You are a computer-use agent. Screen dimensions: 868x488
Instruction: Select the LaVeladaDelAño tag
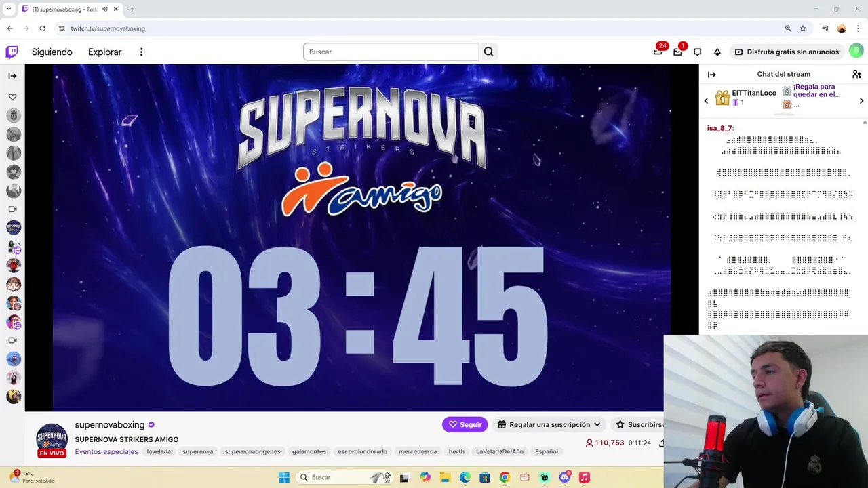(500, 451)
